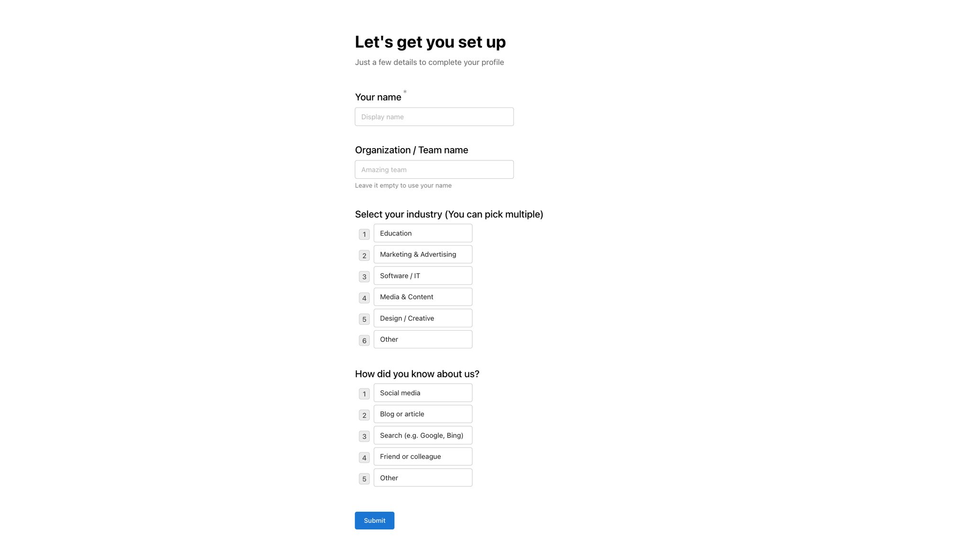The image size is (956, 560).
Task: Select the Media & Content industry option
Action: pos(423,297)
